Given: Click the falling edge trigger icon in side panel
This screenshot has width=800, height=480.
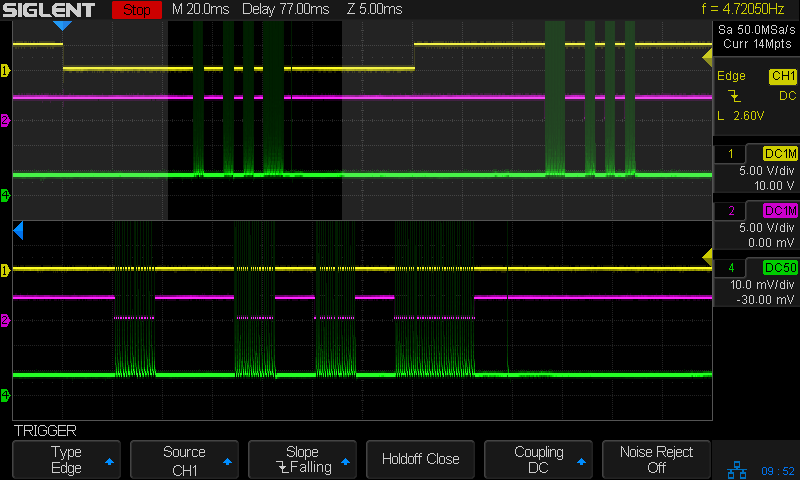Looking at the screenshot, I should (x=734, y=96).
